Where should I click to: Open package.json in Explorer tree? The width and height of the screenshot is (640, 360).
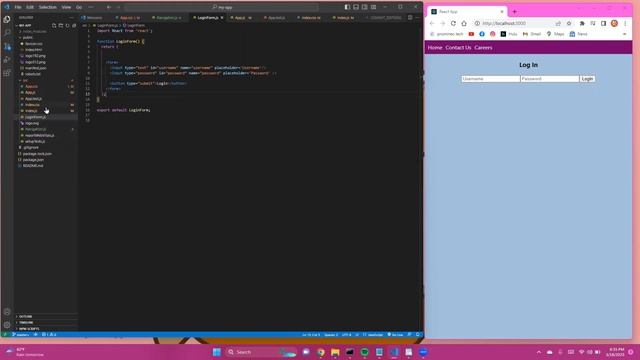click(x=33, y=160)
